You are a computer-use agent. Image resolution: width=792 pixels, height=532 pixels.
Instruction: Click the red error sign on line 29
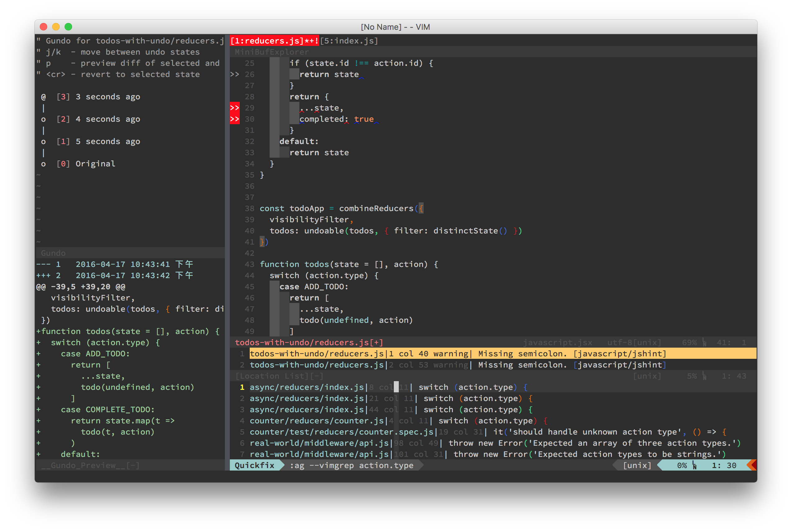point(234,108)
